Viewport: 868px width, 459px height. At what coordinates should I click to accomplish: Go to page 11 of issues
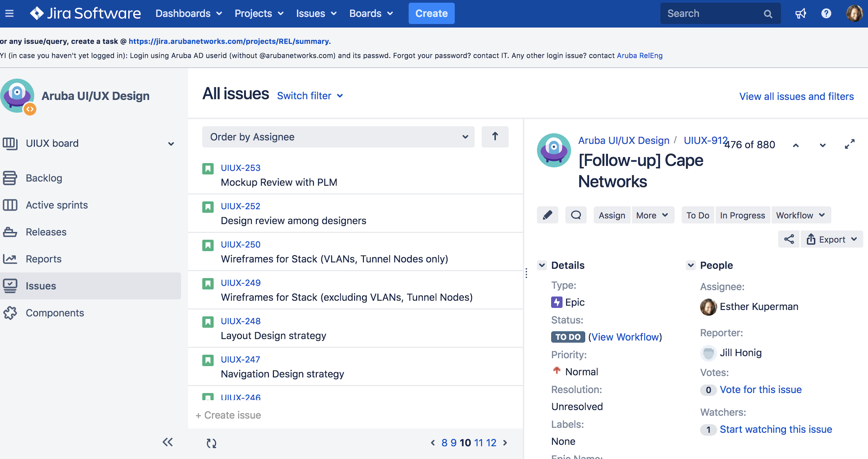coord(479,443)
